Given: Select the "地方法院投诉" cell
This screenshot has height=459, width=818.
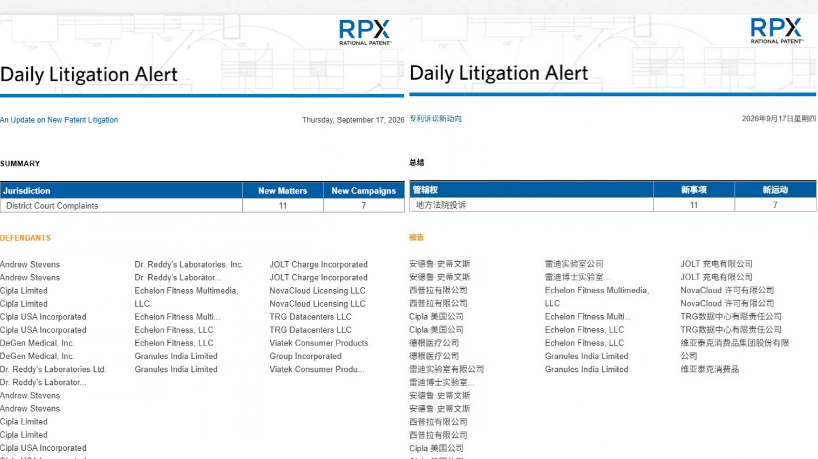Looking at the screenshot, I should pyautogui.click(x=531, y=204).
